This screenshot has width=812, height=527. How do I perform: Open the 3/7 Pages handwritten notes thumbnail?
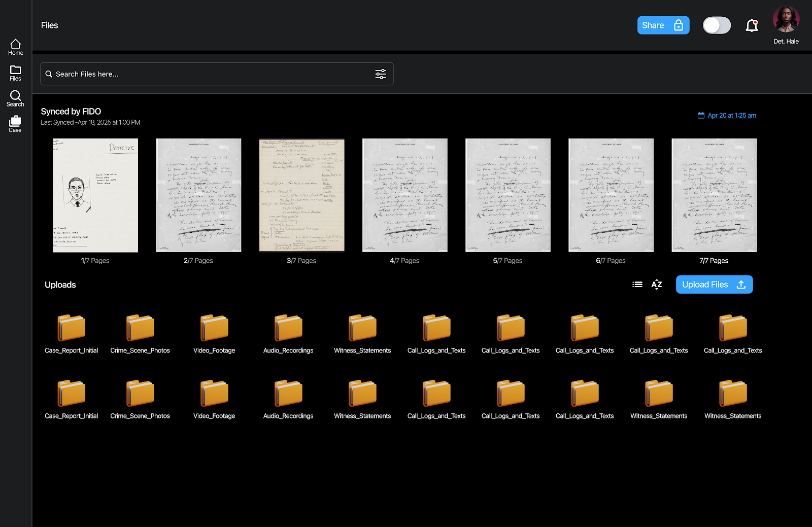click(301, 195)
